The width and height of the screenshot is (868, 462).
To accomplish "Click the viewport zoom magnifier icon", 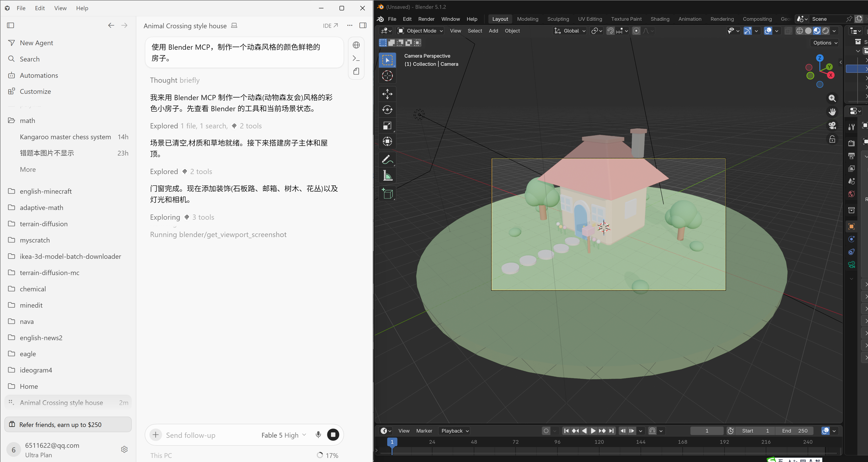I will (832, 98).
